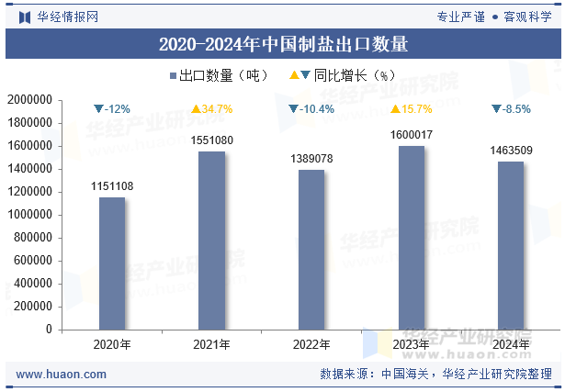
Task: Click the 出口数量（吨） legend label
Action: pyautogui.click(x=224, y=75)
